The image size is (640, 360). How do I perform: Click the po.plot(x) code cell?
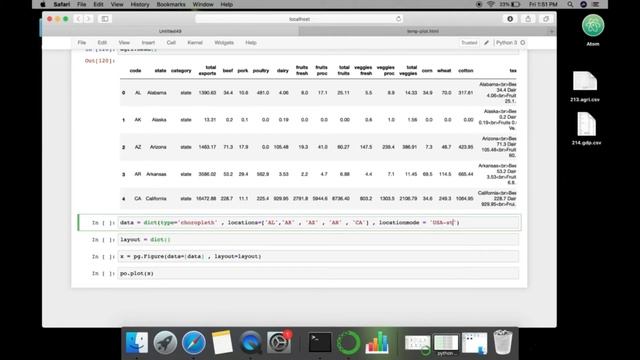pos(318,273)
